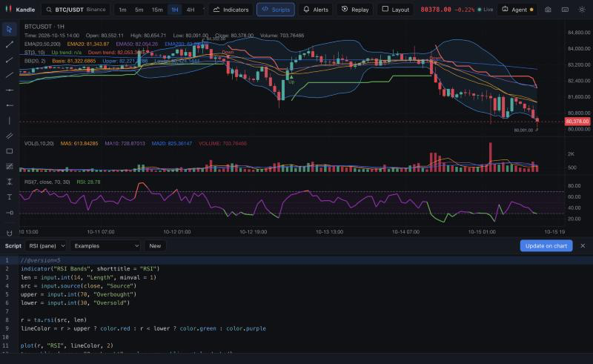The height and width of the screenshot is (364, 593).
Task: Take a chart snapshot with camera icon
Action: point(548,10)
